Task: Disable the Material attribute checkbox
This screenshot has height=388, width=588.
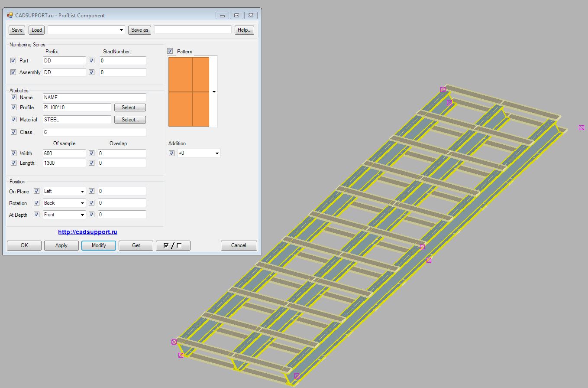Action: pyautogui.click(x=13, y=120)
